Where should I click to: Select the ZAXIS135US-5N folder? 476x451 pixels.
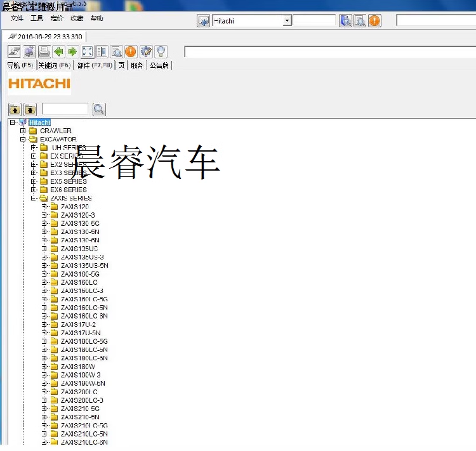coord(84,266)
